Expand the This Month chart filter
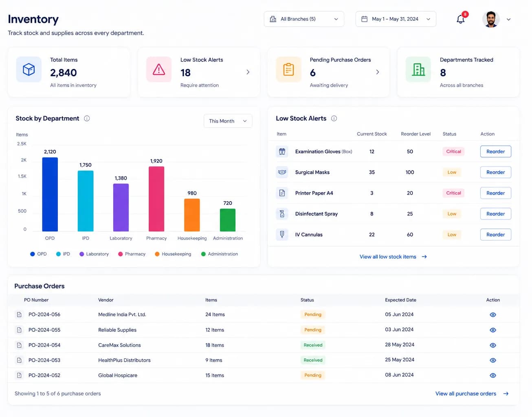Screen dimensions: 532x417 coord(228,121)
